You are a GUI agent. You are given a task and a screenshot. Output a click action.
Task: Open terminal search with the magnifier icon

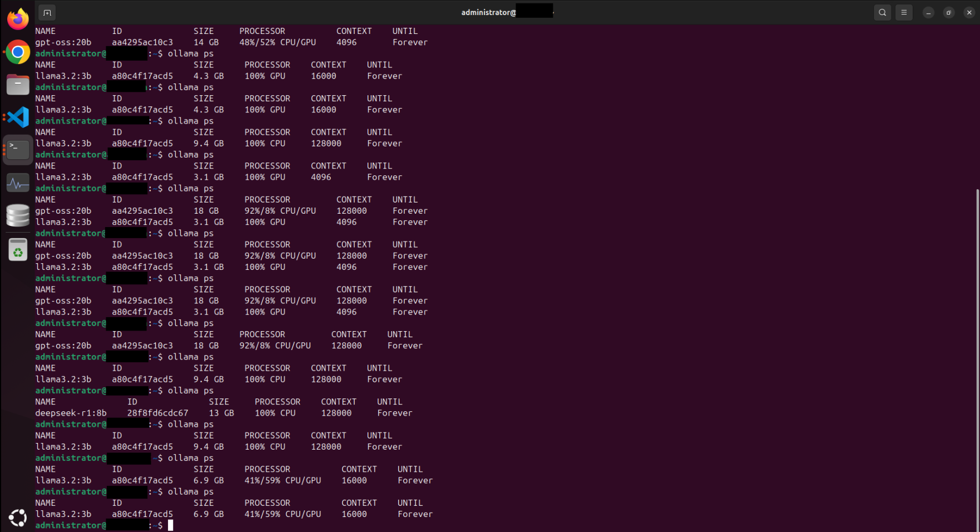pyautogui.click(x=882, y=12)
